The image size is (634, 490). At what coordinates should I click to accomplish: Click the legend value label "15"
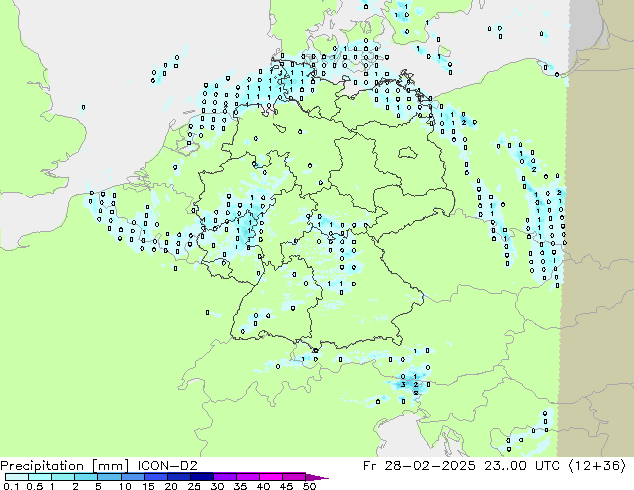tap(148, 486)
